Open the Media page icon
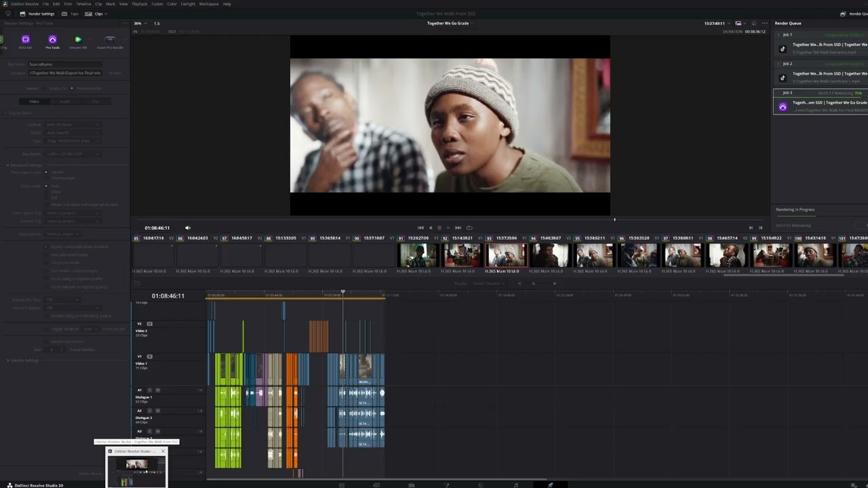The image size is (868, 488). tap(342, 485)
